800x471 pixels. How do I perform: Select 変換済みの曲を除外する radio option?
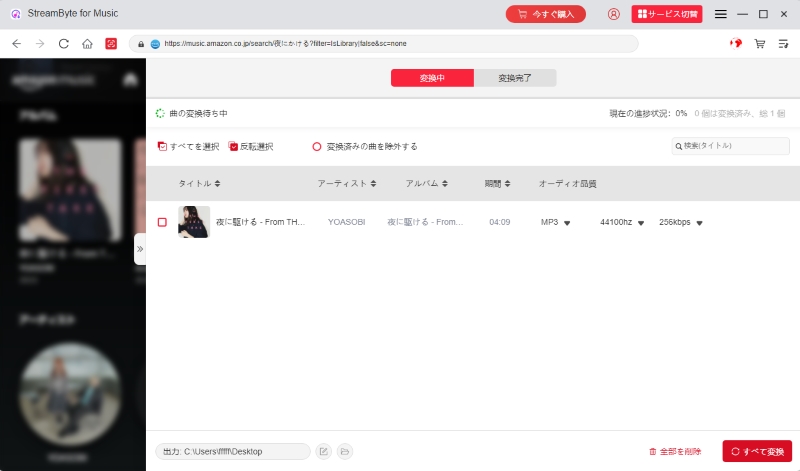click(317, 147)
